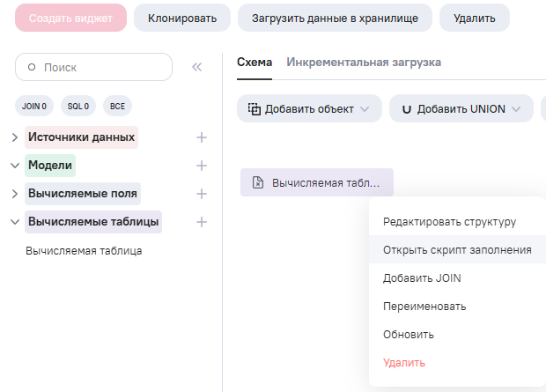Collapse the Модели tree section
The height and width of the screenshot is (392, 546).
[14, 166]
